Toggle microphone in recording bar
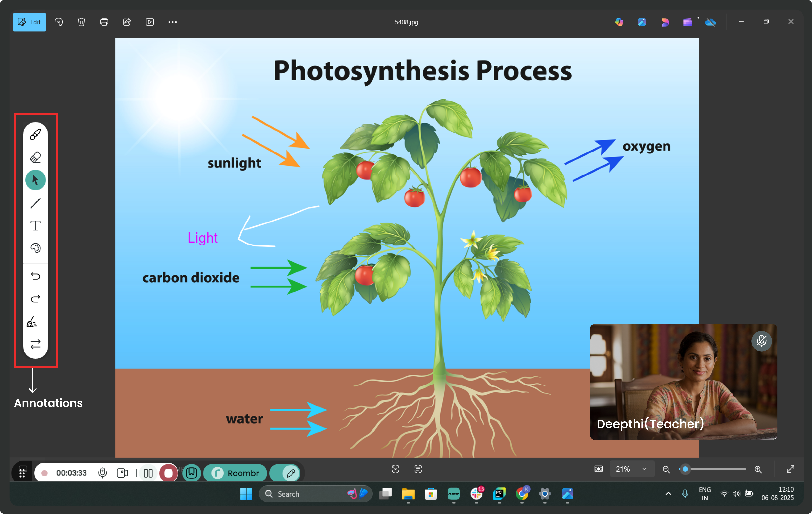The height and width of the screenshot is (514, 812). (x=102, y=473)
